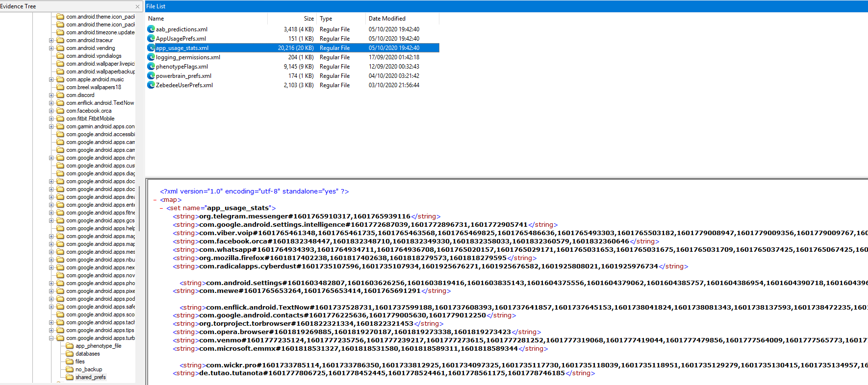This screenshot has width=868, height=385.
Task: Click the com.android.vending folder icon
Action: pos(60,48)
